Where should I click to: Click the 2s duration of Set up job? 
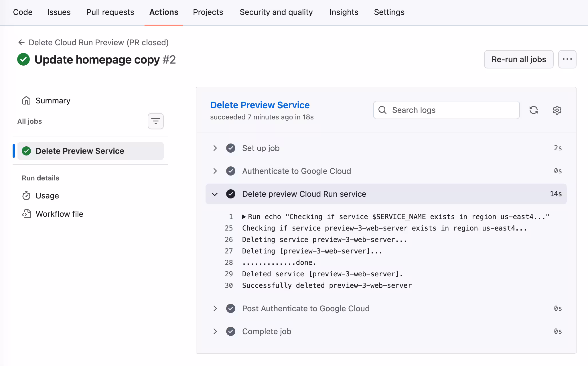558,148
